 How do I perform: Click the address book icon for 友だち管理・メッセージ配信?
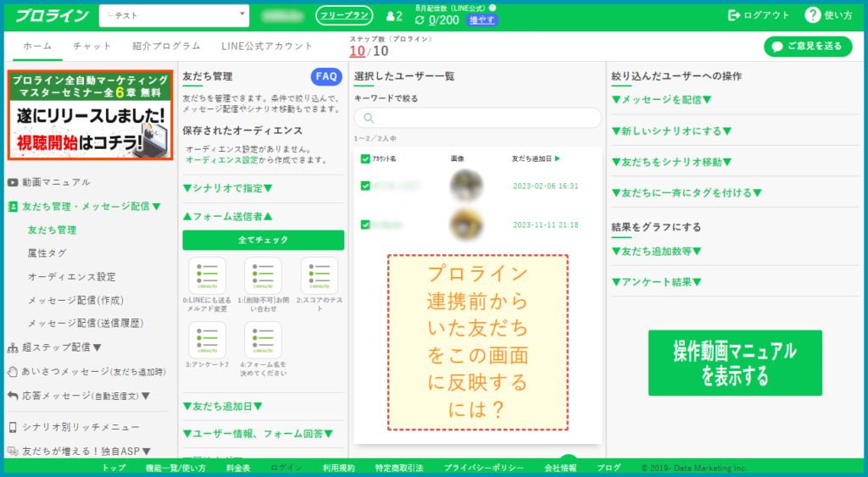point(13,207)
